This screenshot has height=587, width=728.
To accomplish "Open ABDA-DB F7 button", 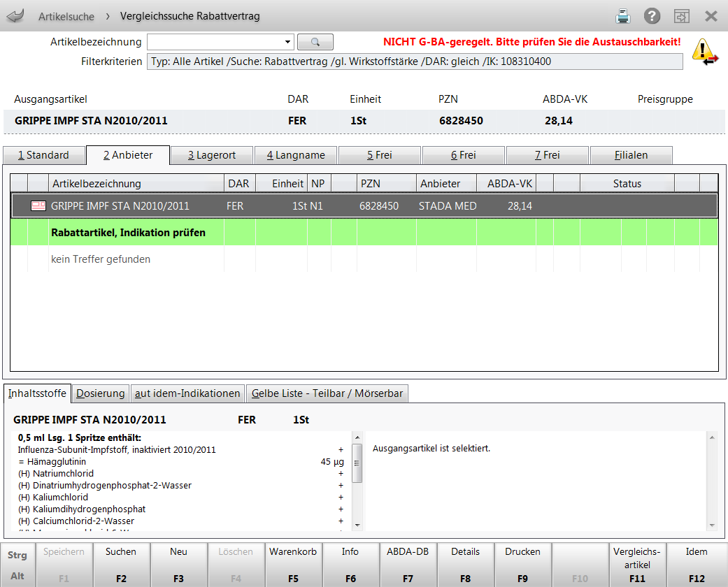I will pos(408,565).
